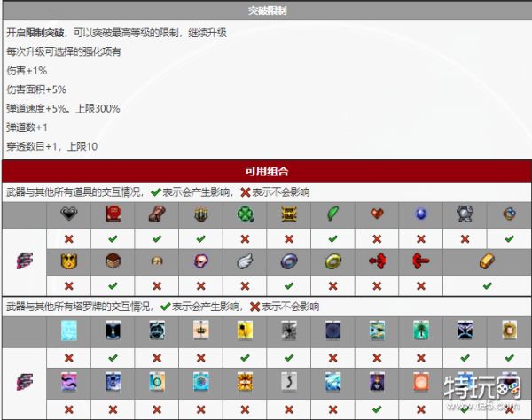Click the green check under green feather

point(332,238)
